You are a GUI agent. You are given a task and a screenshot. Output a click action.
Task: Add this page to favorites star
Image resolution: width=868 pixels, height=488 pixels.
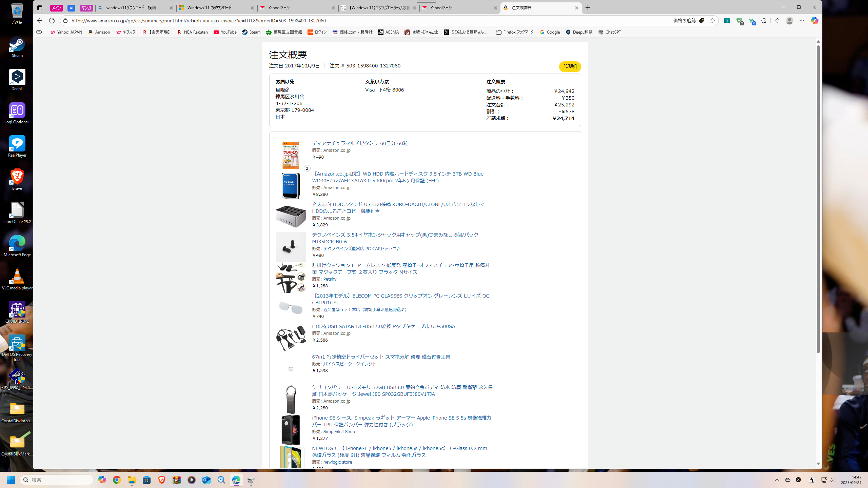click(x=712, y=21)
